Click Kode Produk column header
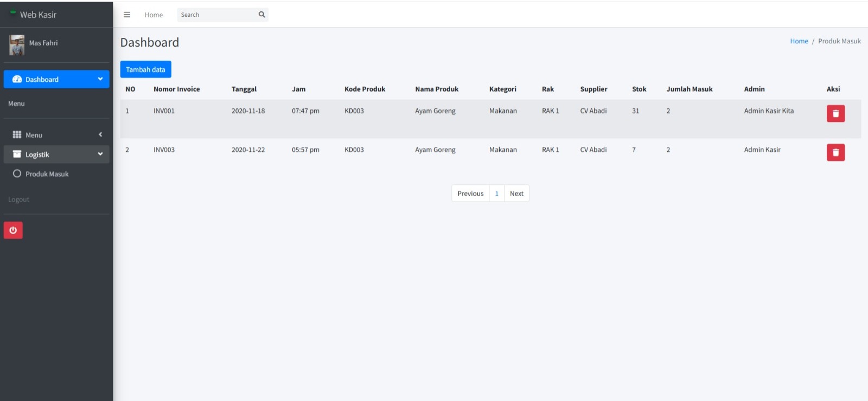This screenshot has height=401, width=868. (365, 89)
